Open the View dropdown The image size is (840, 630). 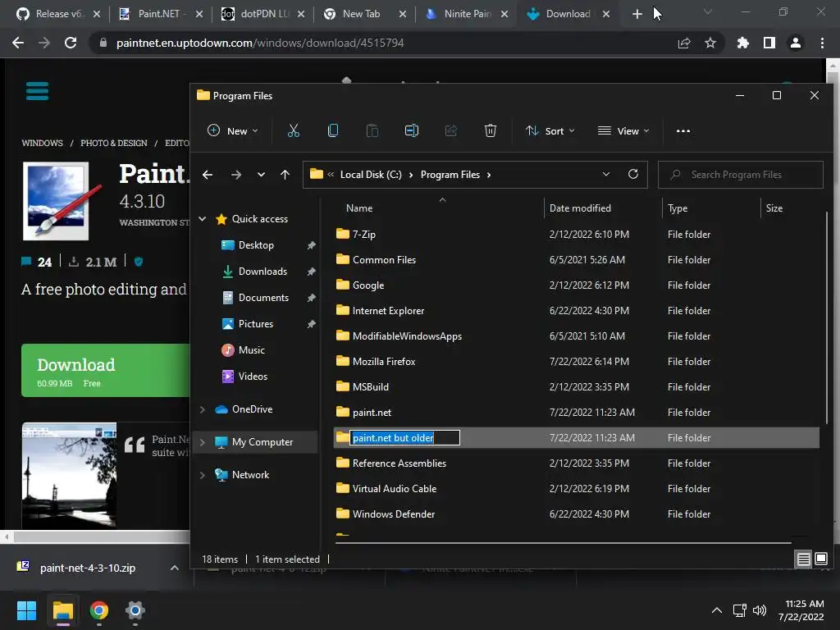point(623,130)
